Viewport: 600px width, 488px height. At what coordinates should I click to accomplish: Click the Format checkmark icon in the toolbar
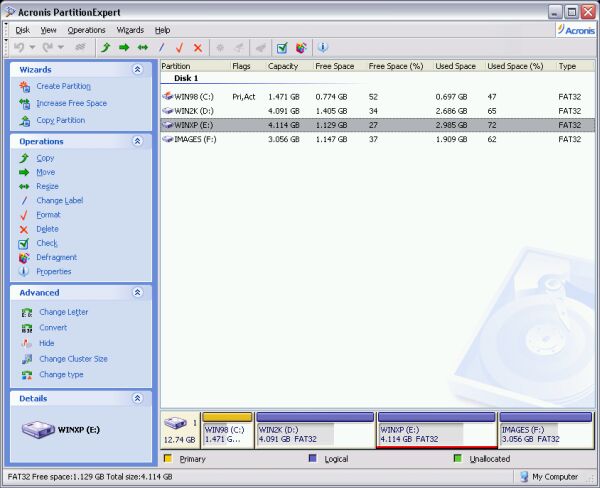pyautogui.click(x=180, y=47)
